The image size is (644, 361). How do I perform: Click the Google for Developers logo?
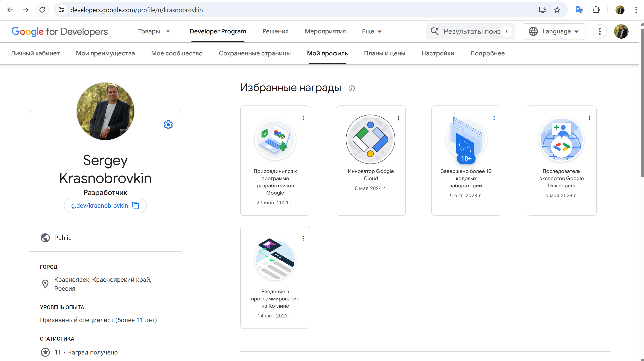coord(59,31)
